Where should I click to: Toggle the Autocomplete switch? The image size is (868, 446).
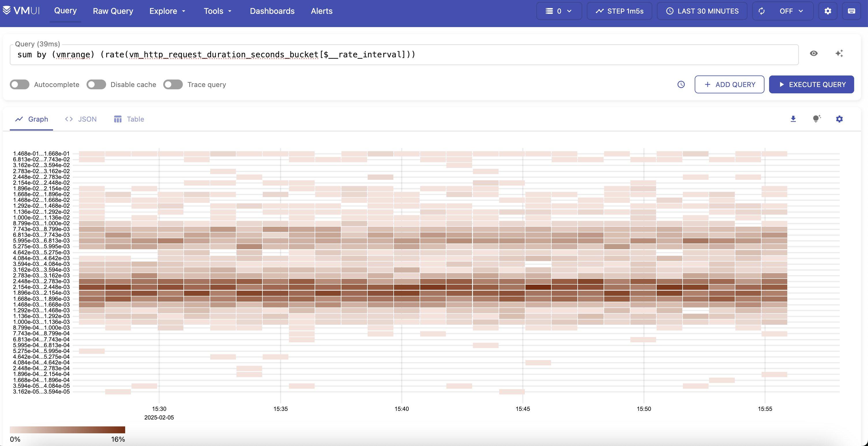coord(20,84)
